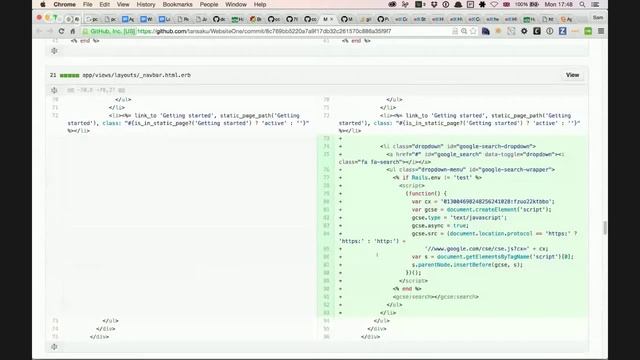
Task: Click the github.com URL in address bar
Action: 264,31
